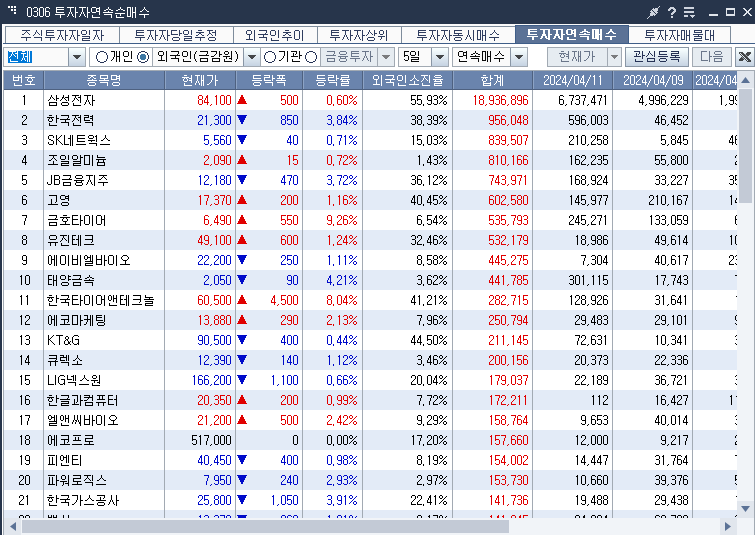755x535 pixels.
Task: Open help question mark icon
Action: click(672, 12)
